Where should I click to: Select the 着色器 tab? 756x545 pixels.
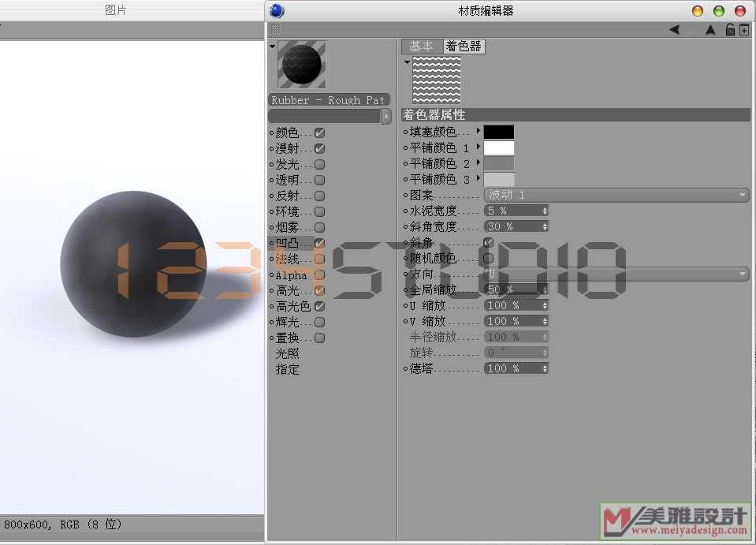(463, 47)
